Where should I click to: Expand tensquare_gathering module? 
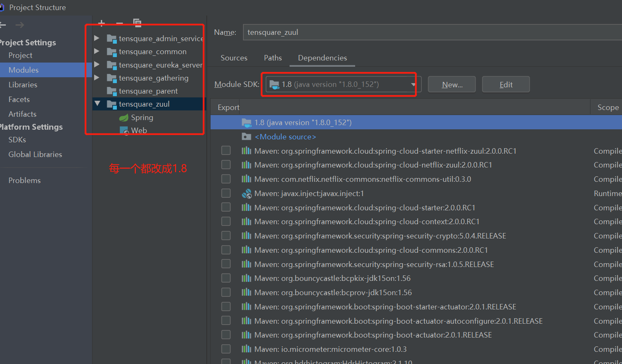pyautogui.click(x=97, y=78)
